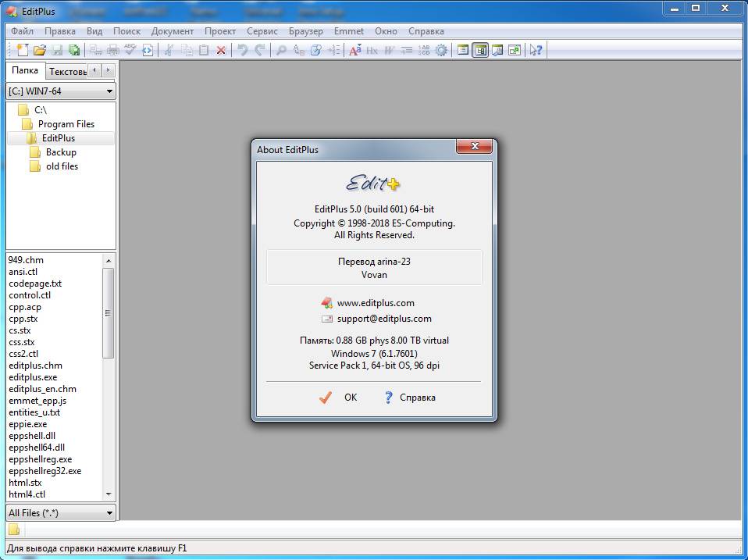Open the Вид menu
The height and width of the screenshot is (560, 748).
(x=94, y=31)
